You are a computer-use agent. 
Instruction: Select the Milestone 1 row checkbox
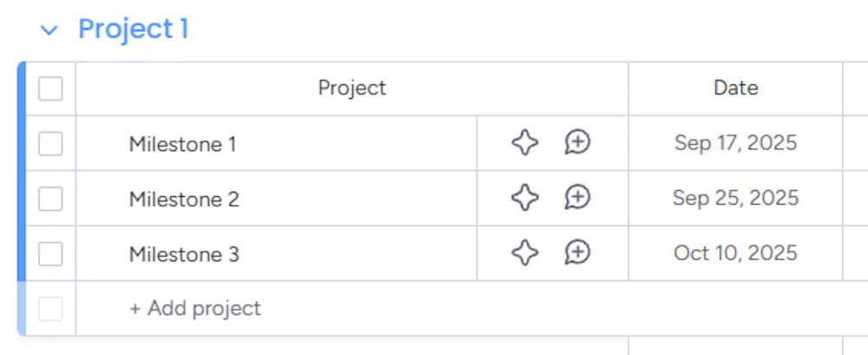click(50, 143)
